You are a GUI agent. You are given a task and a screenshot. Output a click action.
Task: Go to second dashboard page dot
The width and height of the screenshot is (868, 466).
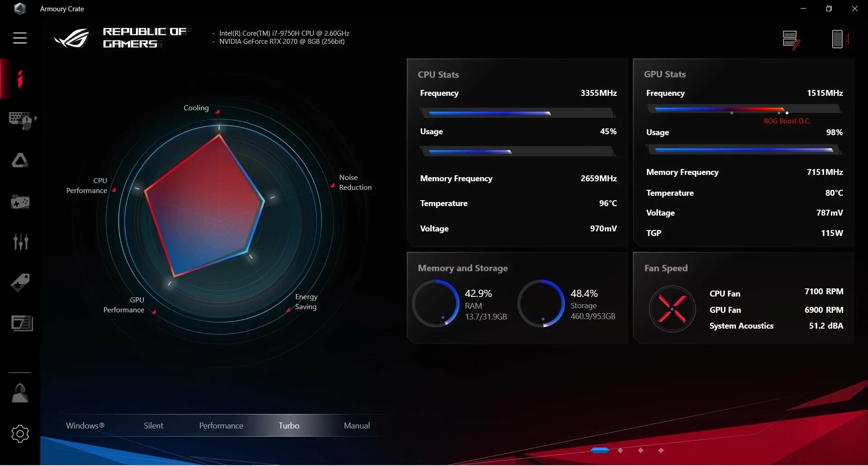621,450
